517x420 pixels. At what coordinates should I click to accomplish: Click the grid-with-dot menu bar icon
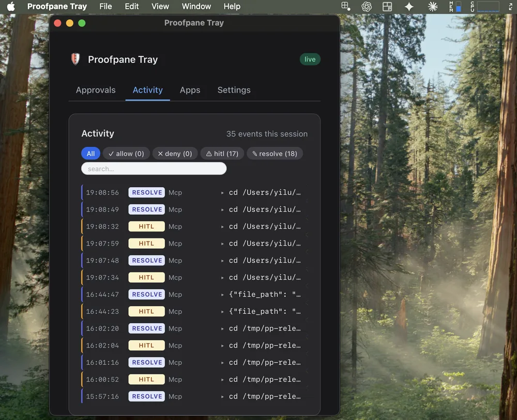click(345, 6)
